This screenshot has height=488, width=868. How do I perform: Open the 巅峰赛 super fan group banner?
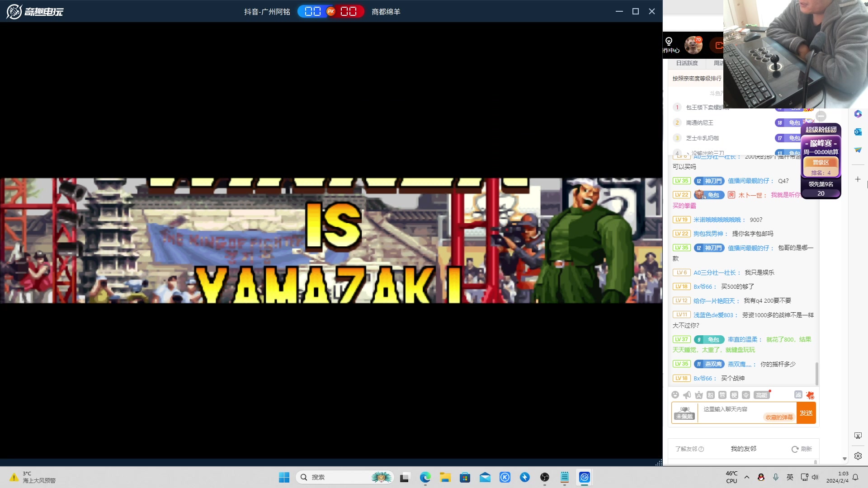[821, 143]
